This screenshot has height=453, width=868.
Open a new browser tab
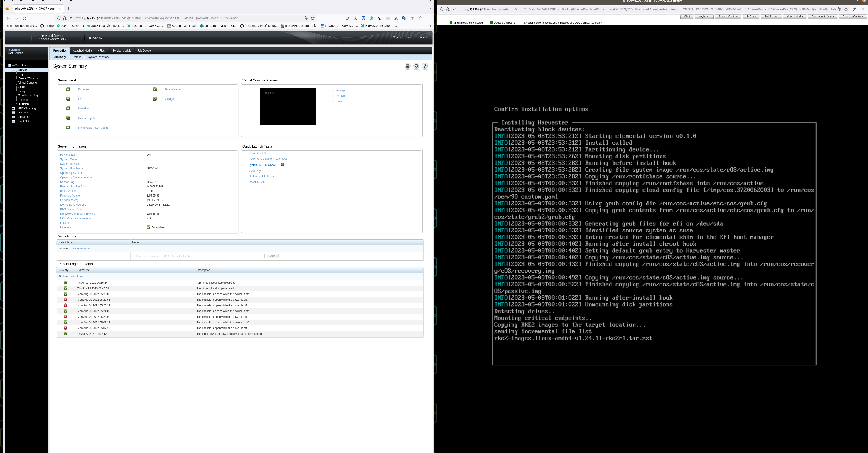click(69, 8)
